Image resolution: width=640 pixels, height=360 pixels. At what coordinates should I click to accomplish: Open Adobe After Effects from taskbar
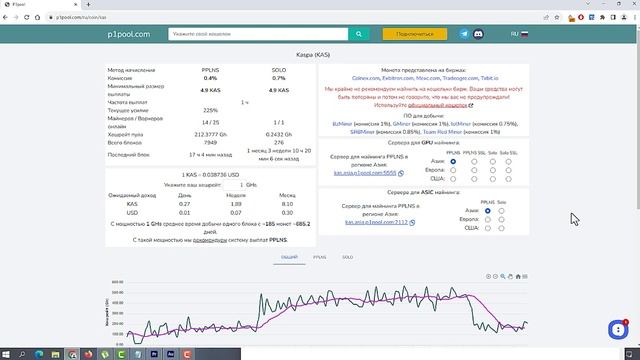tap(171, 354)
